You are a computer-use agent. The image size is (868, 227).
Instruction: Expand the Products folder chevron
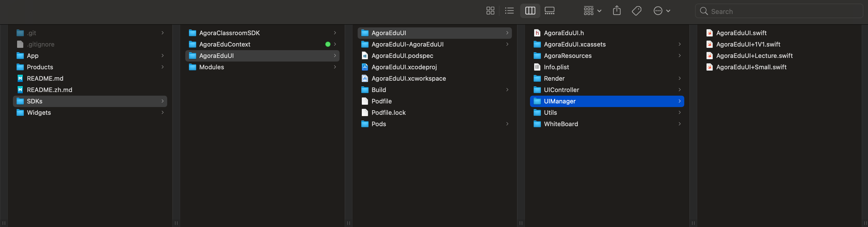click(x=163, y=67)
